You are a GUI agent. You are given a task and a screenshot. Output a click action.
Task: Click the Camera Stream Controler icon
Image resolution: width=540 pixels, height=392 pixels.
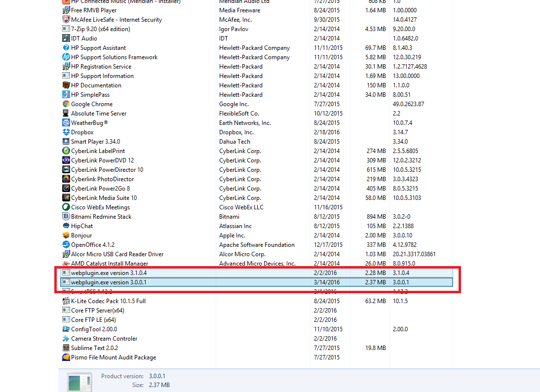click(66, 338)
